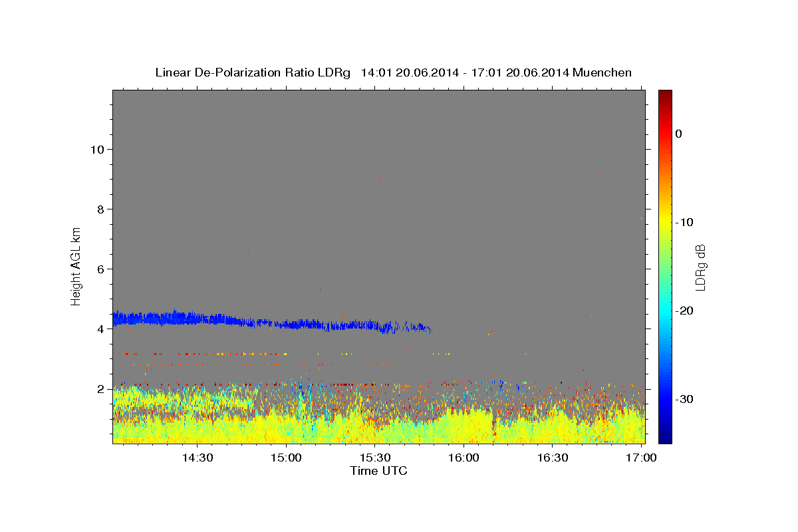Click the 'Height AGL km' axis label

(76, 266)
